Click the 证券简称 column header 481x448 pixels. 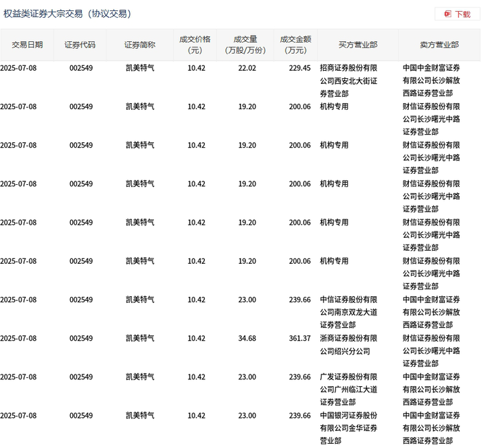point(139,45)
